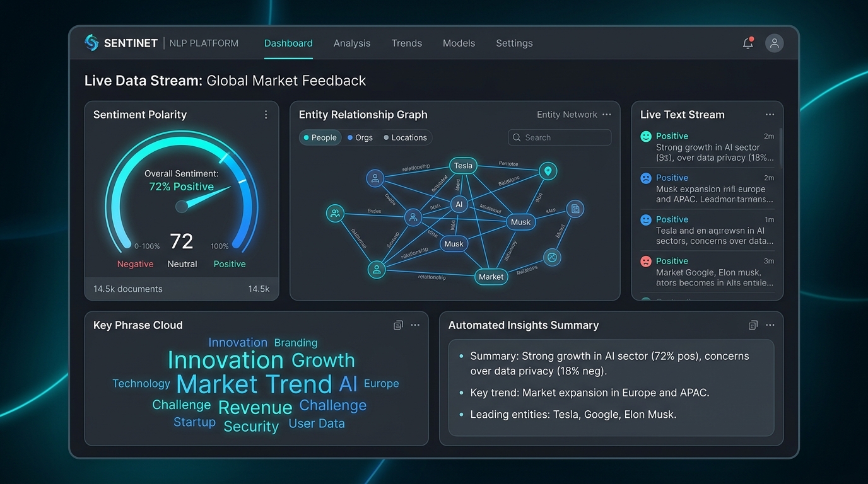Open Automated Insights Summary more options
868x484 pixels.
770,325
